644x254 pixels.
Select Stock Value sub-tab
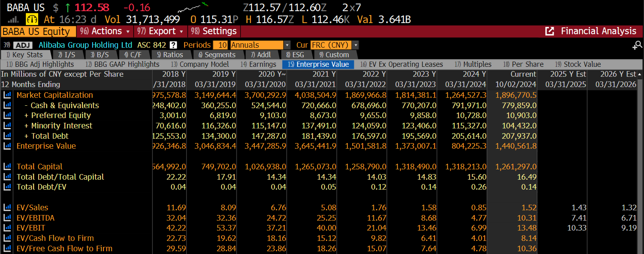[578, 65]
